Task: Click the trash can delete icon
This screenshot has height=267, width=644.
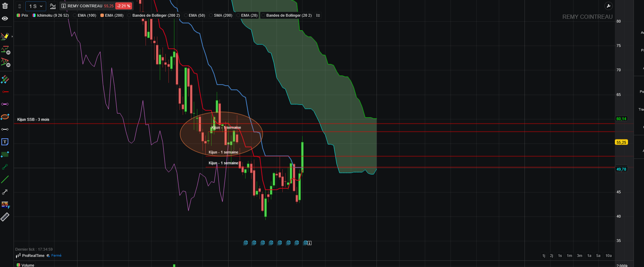Action: (x=5, y=6)
